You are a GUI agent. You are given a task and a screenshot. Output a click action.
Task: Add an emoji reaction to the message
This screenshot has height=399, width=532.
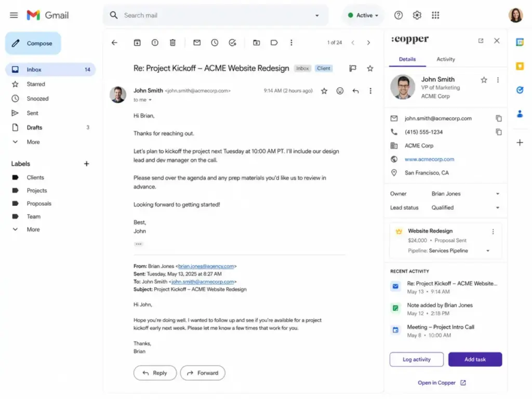(340, 91)
